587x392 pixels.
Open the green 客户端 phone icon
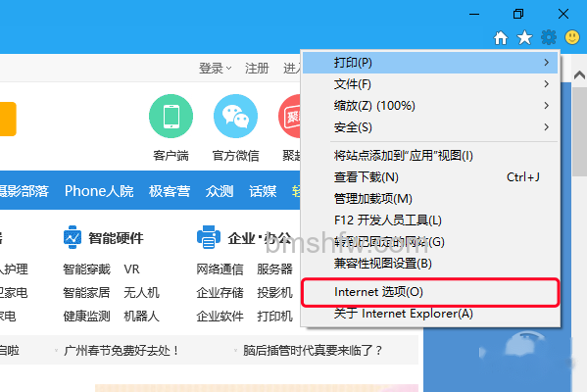point(171,116)
